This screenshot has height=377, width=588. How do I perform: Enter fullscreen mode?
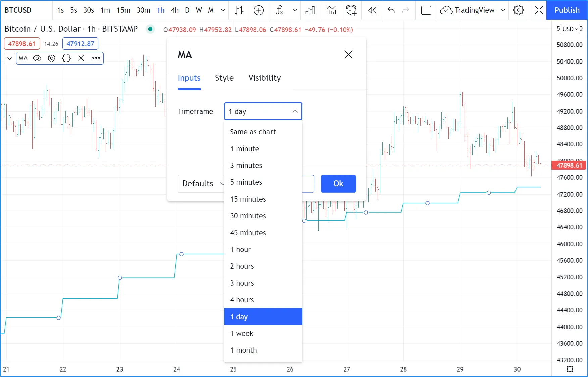(539, 10)
